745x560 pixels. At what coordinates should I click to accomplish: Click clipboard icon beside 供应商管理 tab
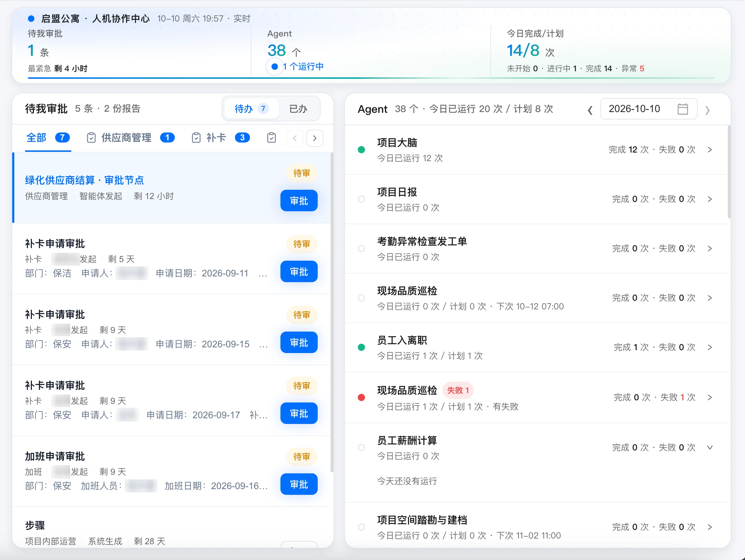coord(91,137)
